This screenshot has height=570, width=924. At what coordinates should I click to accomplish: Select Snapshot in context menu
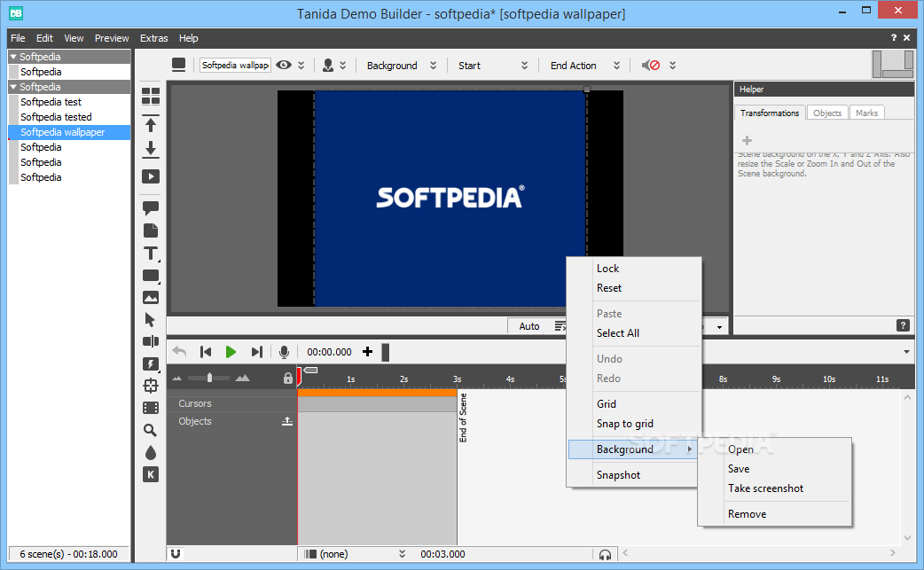(x=618, y=475)
